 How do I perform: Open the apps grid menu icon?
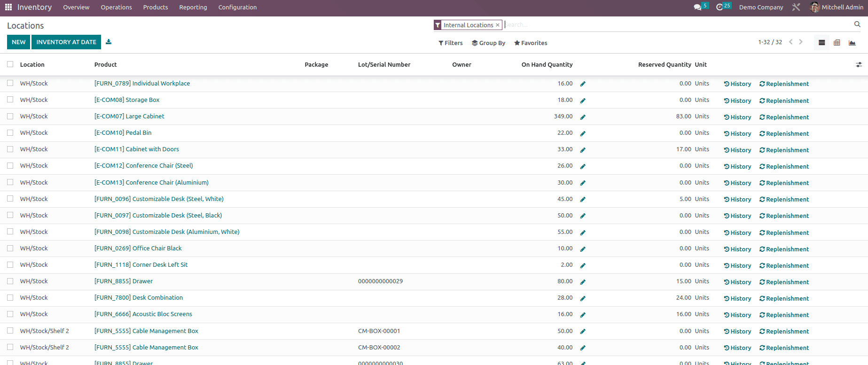tap(8, 7)
